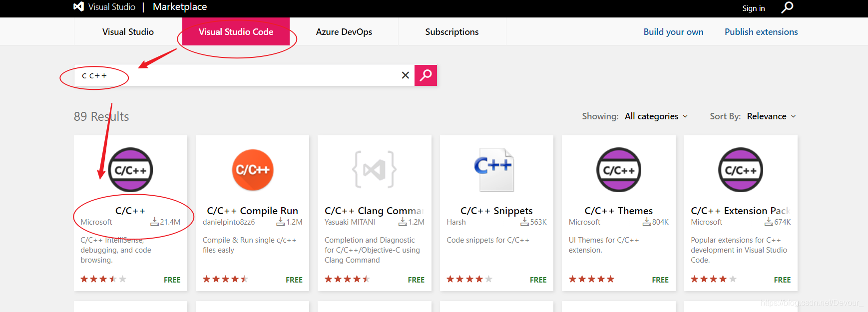Screen dimensions: 868x312
Task: Click publisher Yasuaki MITANI
Action: click(350, 222)
